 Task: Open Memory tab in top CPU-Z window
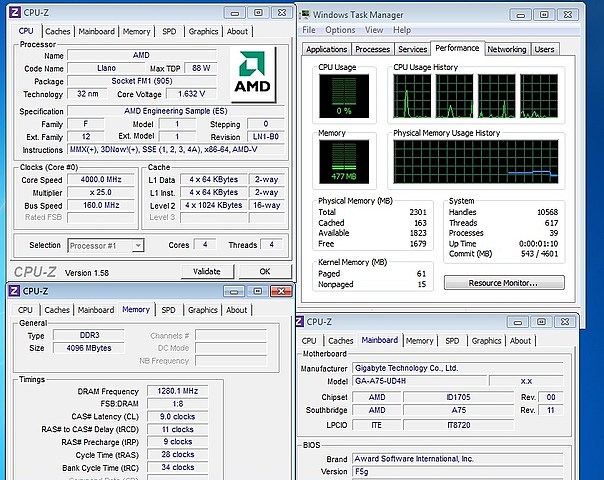pos(137,32)
